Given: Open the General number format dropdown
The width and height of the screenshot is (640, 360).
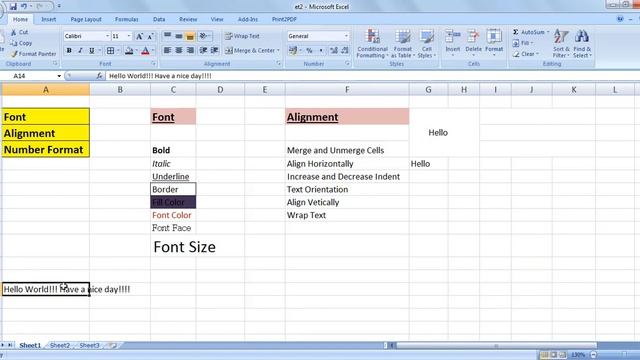Looking at the screenshot, I should tap(346, 36).
